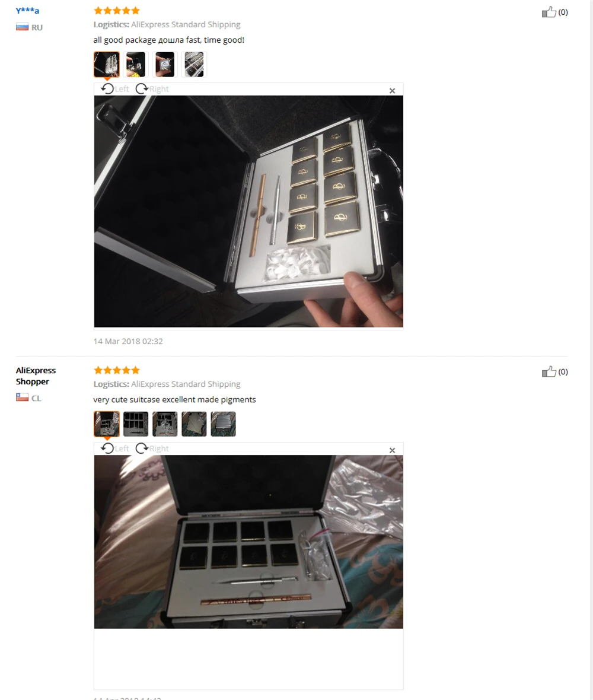Rotate first review photo right
593x700 pixels.
(x=152, y=89)
